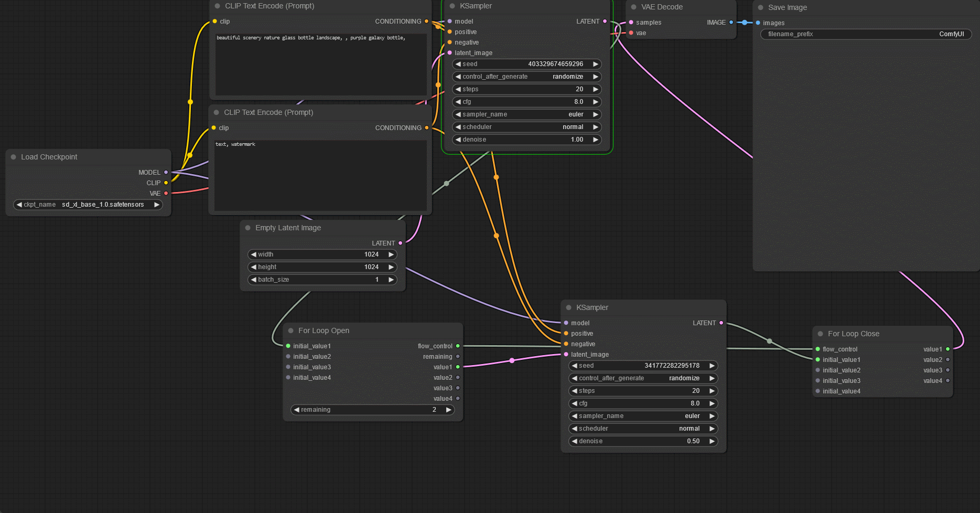980x513 pixels.
Task: Increase batch_size in Empty Latent Image
Action: [x=391, y=280]
